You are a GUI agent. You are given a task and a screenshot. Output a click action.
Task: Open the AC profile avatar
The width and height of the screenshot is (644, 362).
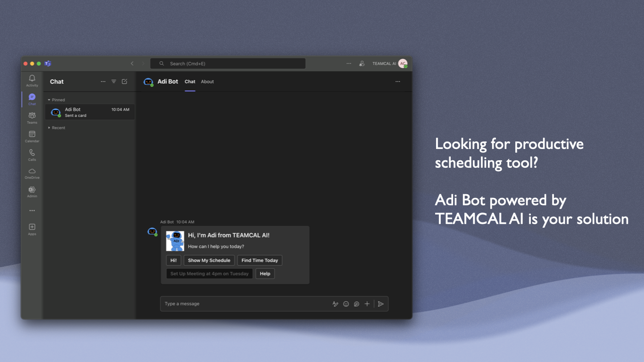coord(403,64)
